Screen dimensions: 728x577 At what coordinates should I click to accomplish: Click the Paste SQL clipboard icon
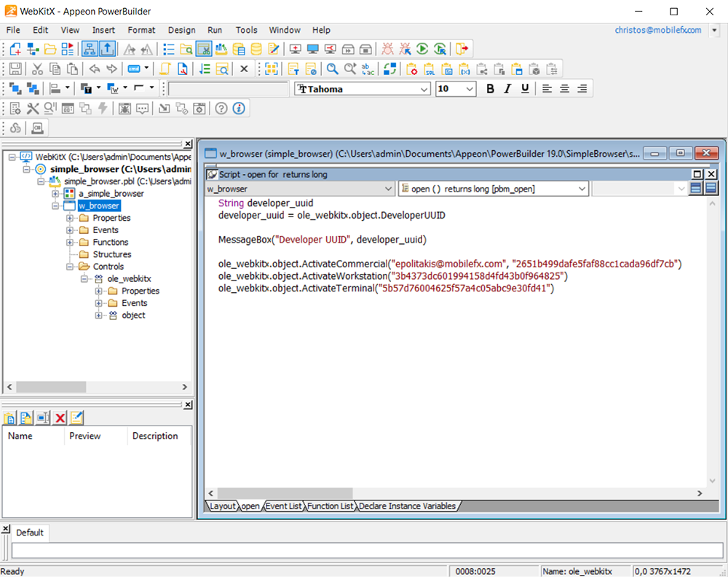(430, 69)
